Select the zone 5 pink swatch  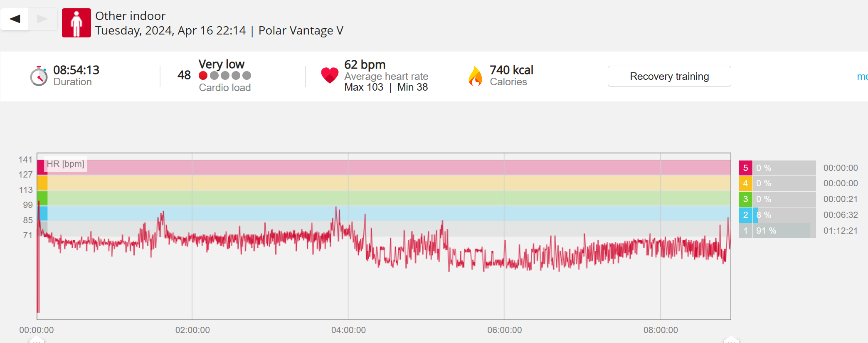(745, 168)
